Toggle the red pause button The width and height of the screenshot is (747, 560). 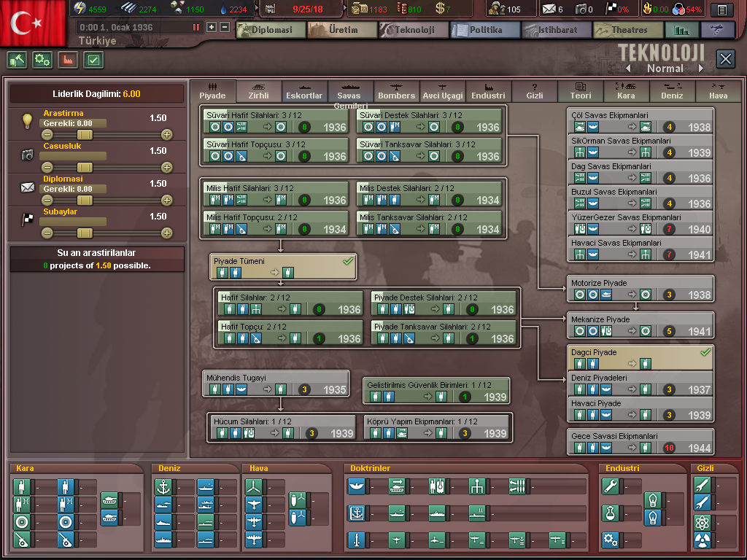pos(196,28)
